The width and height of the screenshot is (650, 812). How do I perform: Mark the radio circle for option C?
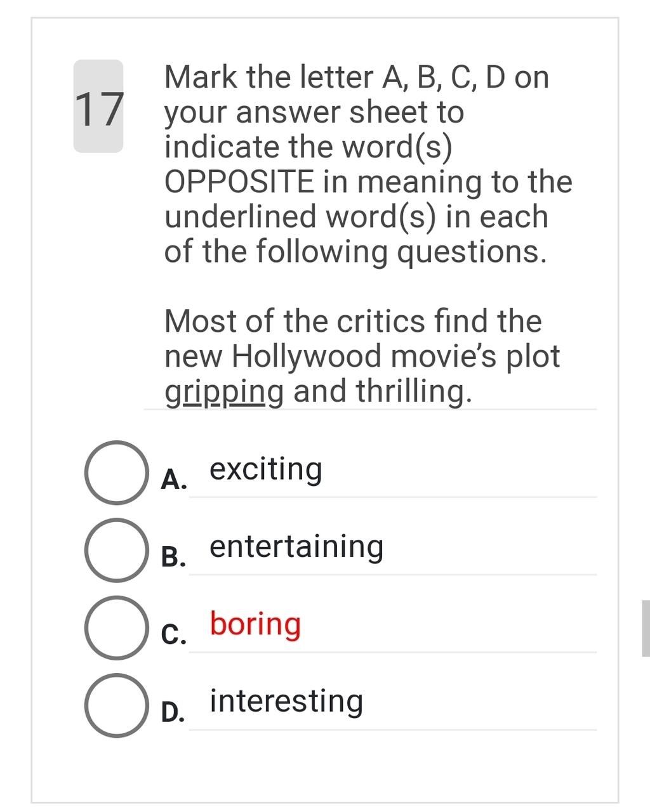[x=116, y=627]
